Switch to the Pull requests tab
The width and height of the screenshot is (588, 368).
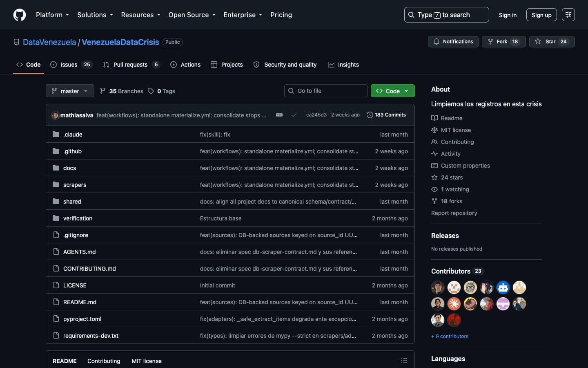point(131,65)
